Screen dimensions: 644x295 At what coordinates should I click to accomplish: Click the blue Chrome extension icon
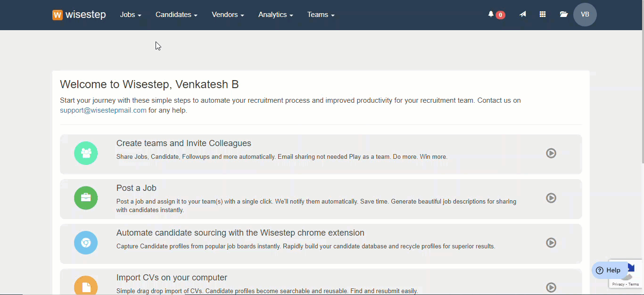[x=86, y=243]
